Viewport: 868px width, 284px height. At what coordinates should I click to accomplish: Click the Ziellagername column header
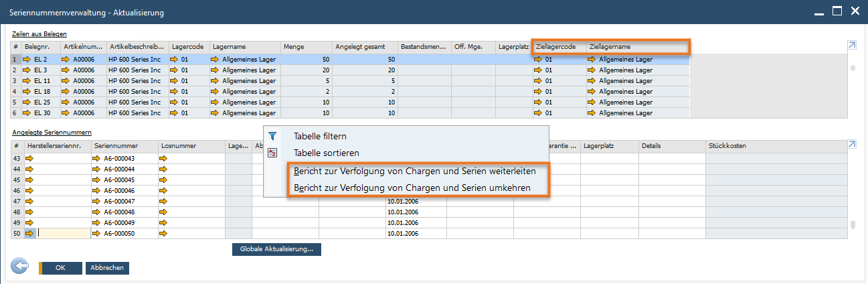(x=638, y=46)
